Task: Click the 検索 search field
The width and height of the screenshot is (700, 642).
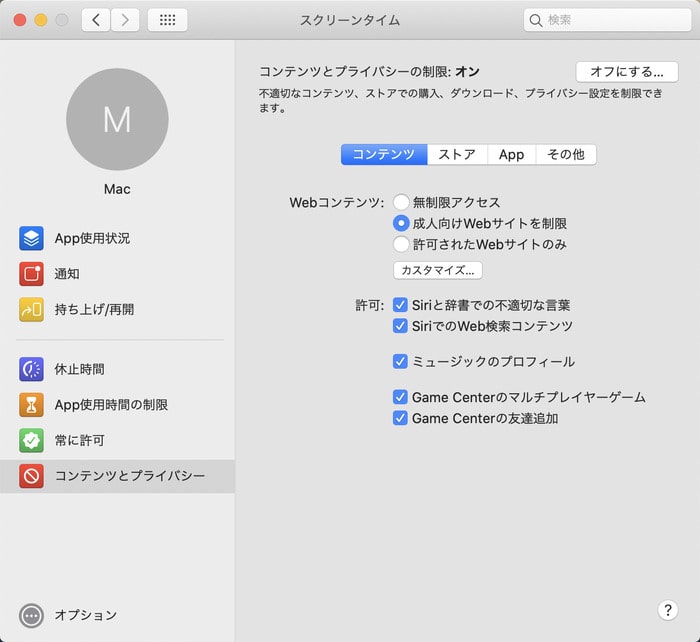Action: 608,20
